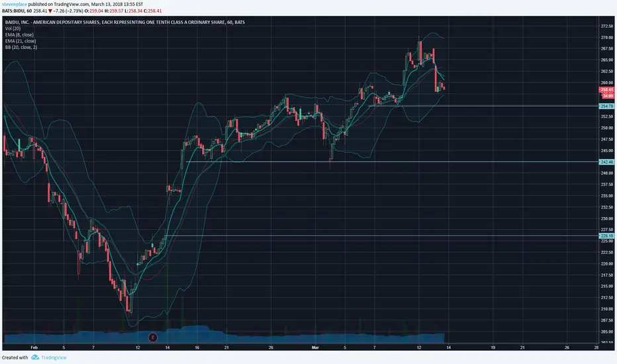Open the stevenplace author link
Screen dimensions: 617x364
[15, 5]
